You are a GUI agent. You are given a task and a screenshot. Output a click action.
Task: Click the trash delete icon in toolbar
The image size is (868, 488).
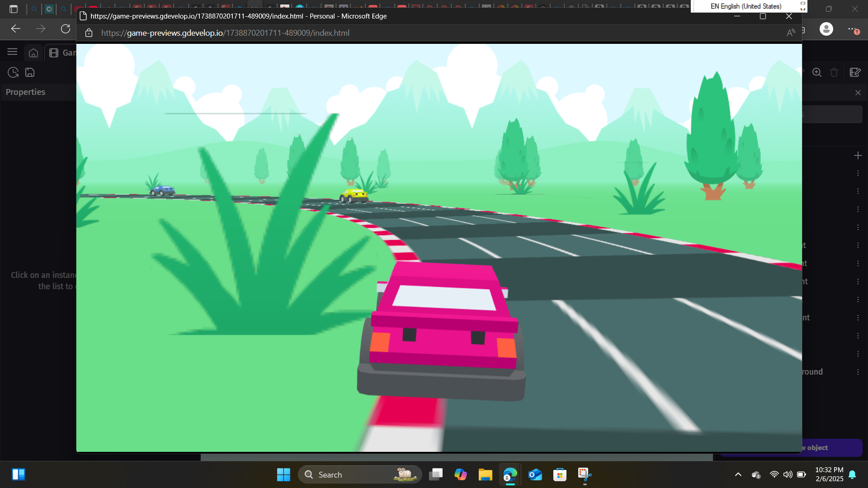(x=834, y=72)
